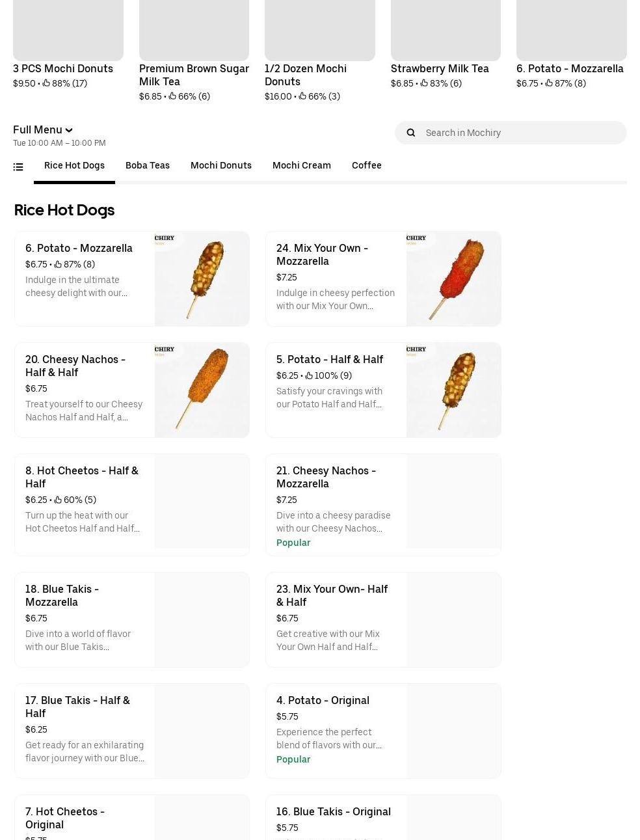Open 21. Cheesy Nachos - Mozzarella item
640x840 pixels.
(x=383, y=505)
